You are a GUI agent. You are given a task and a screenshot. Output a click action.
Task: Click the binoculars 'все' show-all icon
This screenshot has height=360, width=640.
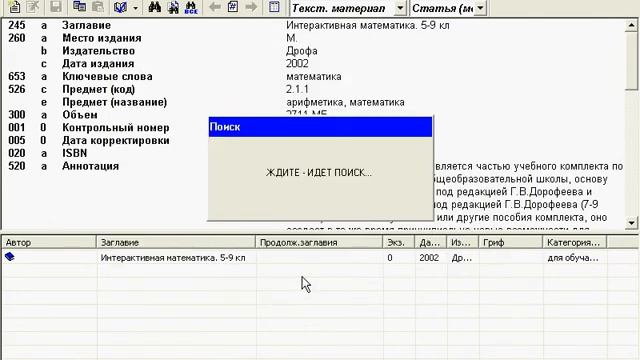pyautogui.click(x=191, y=7)
